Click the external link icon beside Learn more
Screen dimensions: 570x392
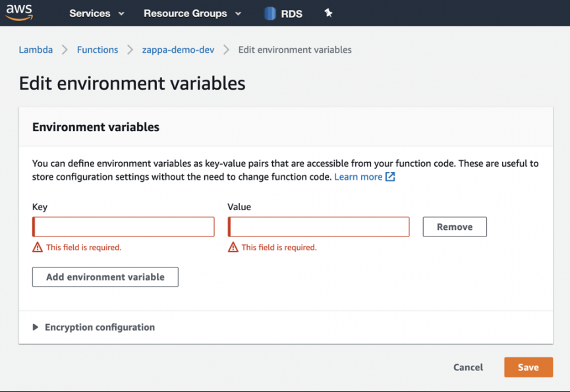point(390,177)
